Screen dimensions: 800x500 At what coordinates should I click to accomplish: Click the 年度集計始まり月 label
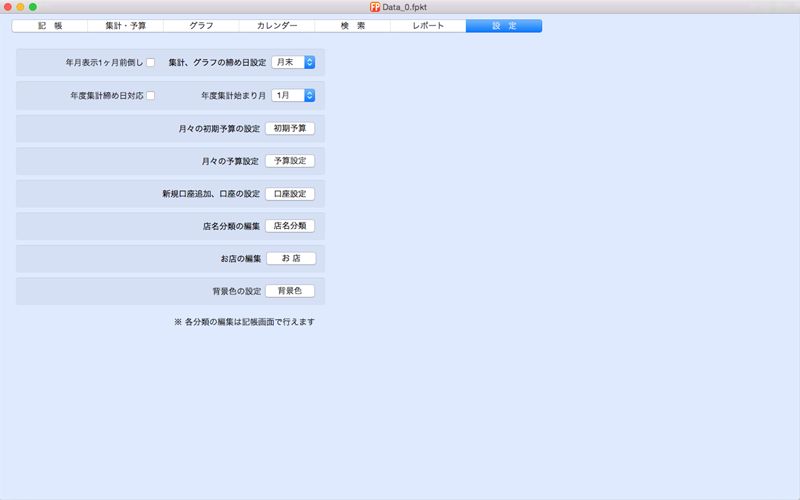(234, 95)
